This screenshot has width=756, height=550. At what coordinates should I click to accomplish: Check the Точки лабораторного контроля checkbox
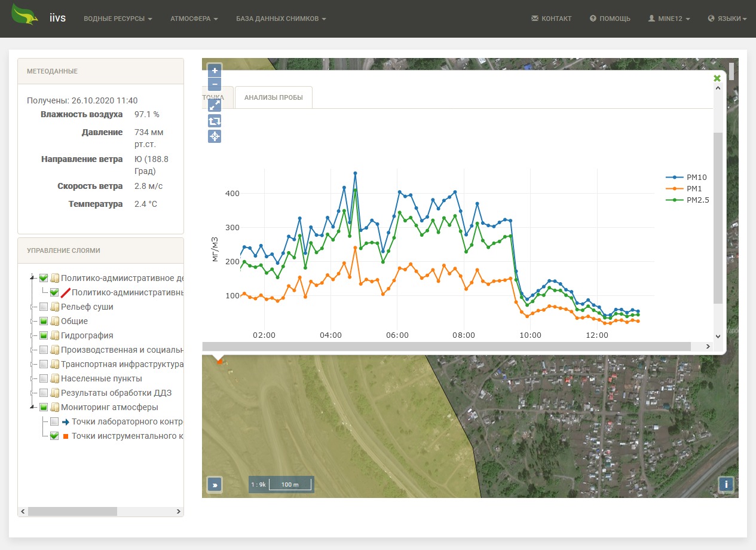(x=54, y=421)
